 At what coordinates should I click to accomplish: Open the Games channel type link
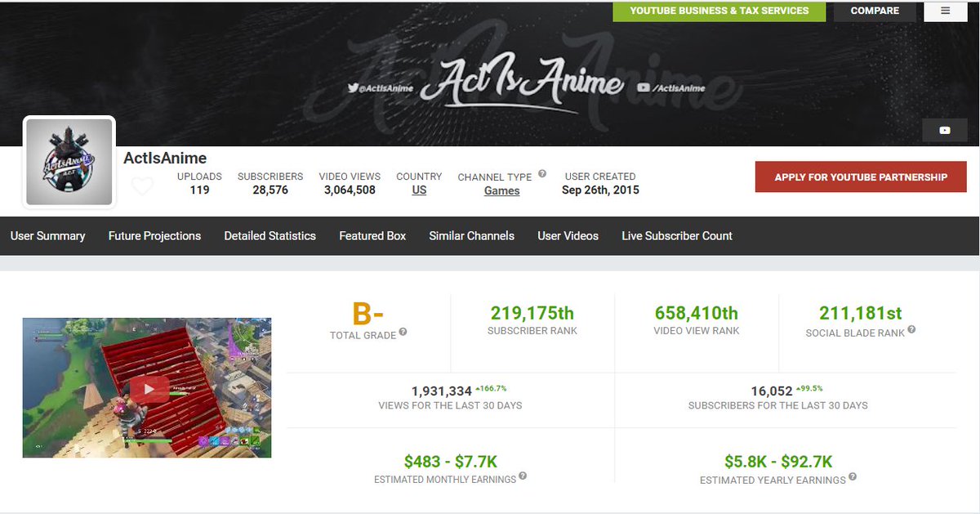tap(501, 190)
